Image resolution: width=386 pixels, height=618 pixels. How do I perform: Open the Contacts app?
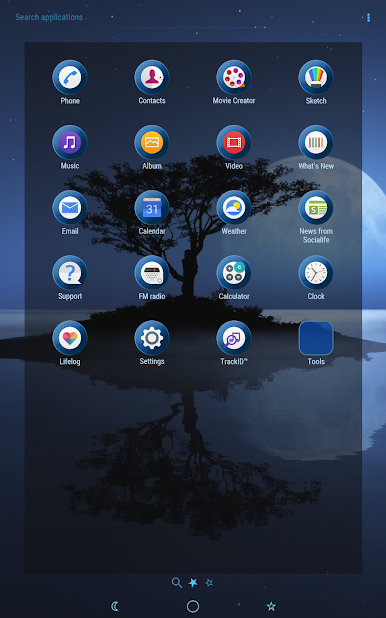pyautogui.click(x=152, y=78)
